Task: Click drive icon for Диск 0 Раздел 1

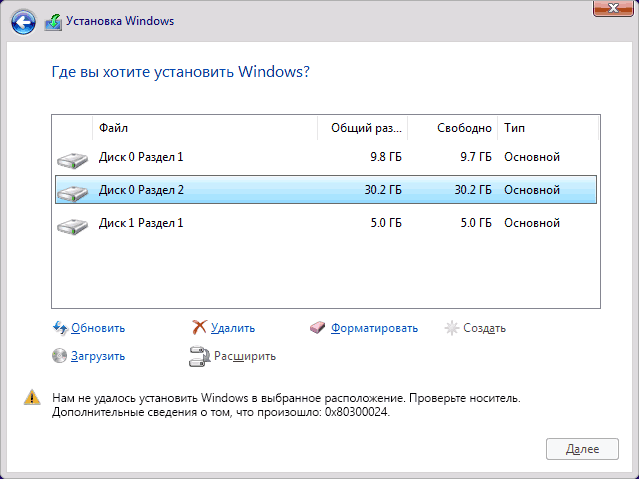Action: pyautogui.click(x=73, y=160)
